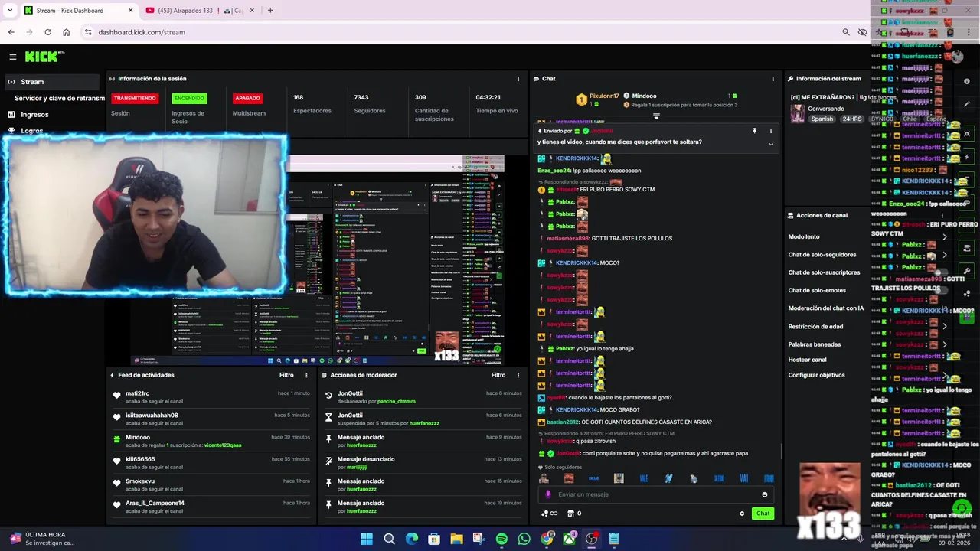Collapse the pinned message chevron
Image resolution: width=980 pixels, height=551 pixels.
pyautogui.click(x=771, y=144)
